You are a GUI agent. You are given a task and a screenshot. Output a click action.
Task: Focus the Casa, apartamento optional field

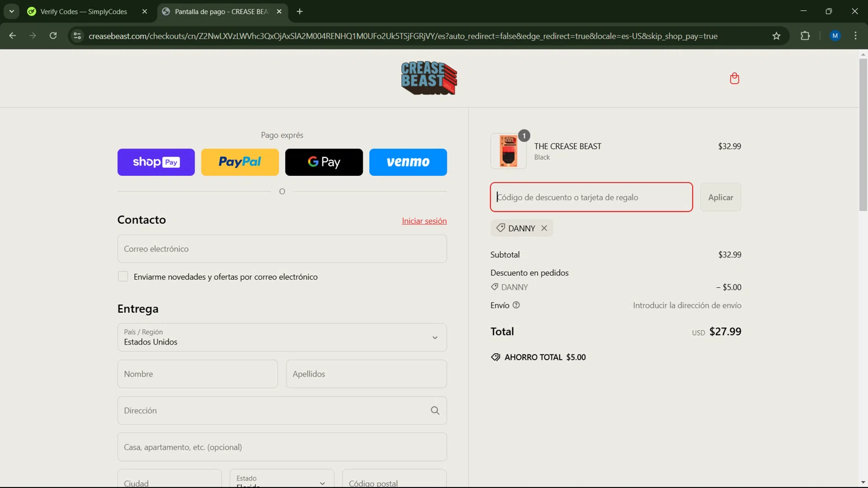[282, 447]
